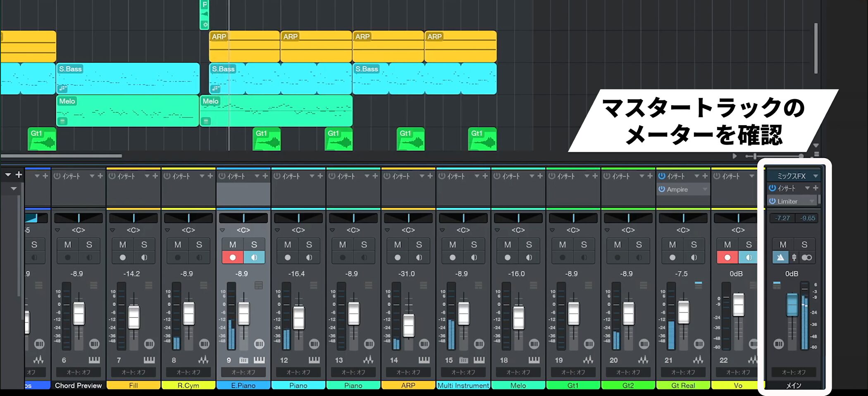This screenshot has height=396, width=868.
Task: Open metronome settings on the main channel
Action: (794, 257)
